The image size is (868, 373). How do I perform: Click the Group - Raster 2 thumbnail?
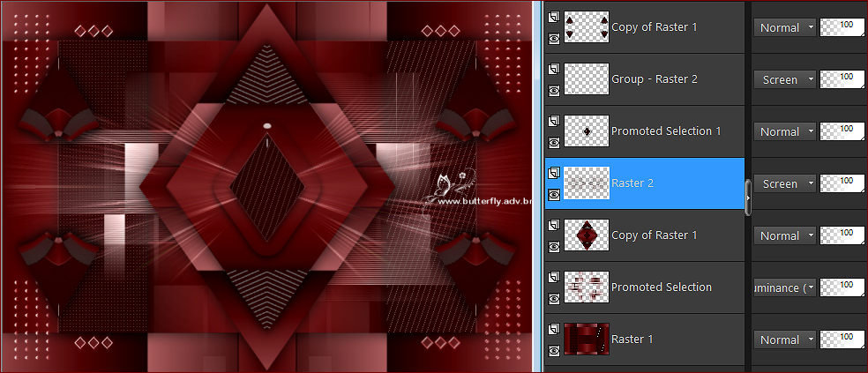tap(587, 79)
